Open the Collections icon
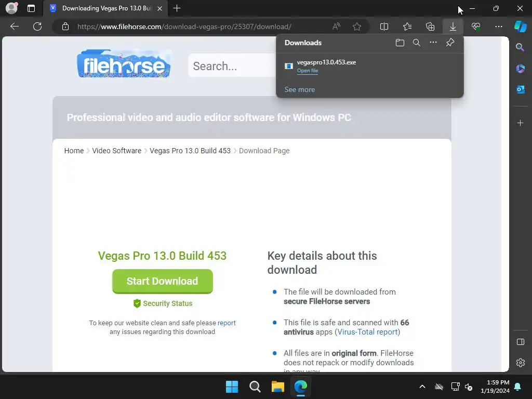532x399 pixels. point(430,26)
